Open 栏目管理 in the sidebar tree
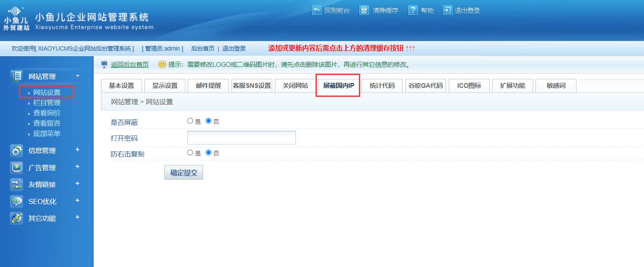 [47, 103]
